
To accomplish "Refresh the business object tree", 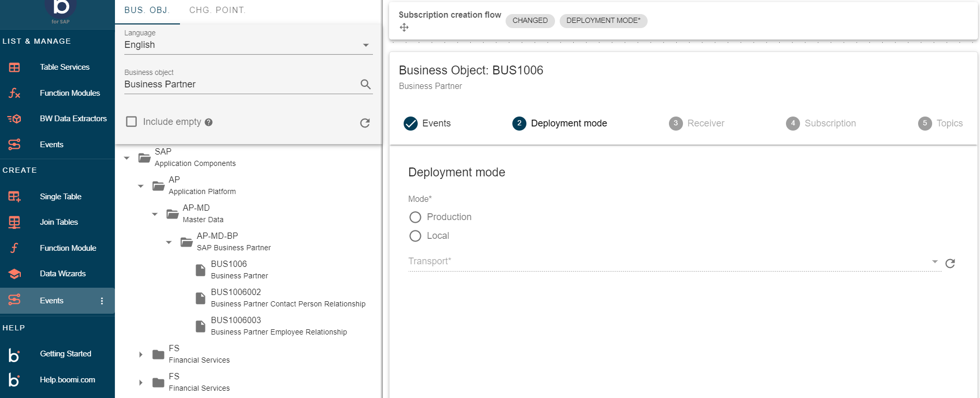I will (365, 123).
